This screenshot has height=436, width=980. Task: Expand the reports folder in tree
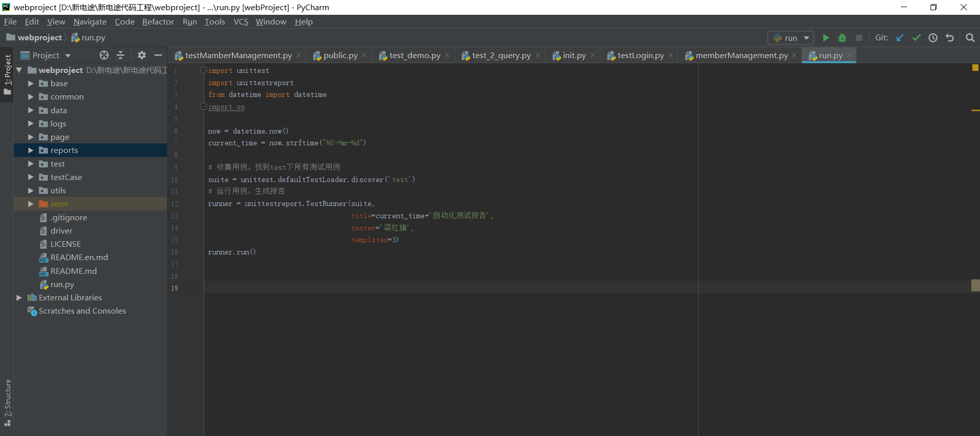coord(31,150)
